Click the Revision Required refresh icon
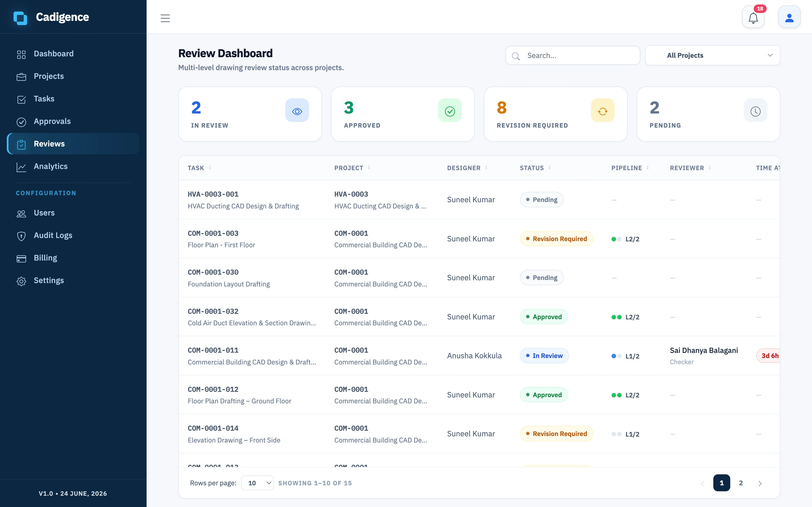 [x=603, y=110]
